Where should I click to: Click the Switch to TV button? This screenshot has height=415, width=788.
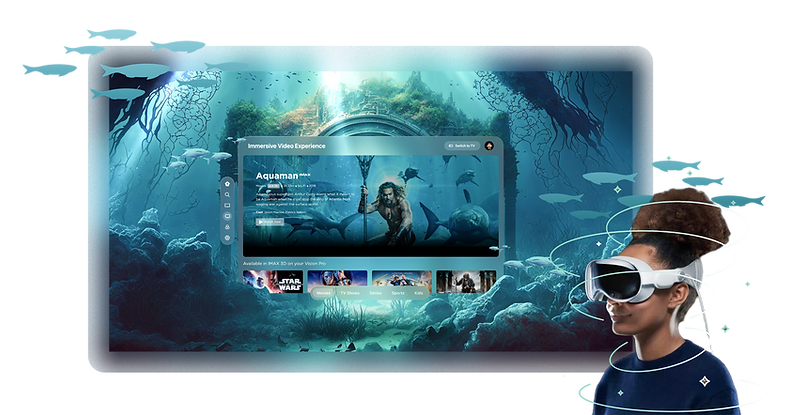pos(462,146)
